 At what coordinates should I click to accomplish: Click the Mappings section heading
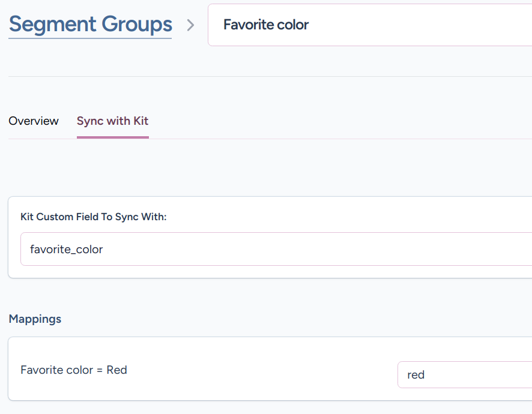pyautogui.click(x=35, y=319)
